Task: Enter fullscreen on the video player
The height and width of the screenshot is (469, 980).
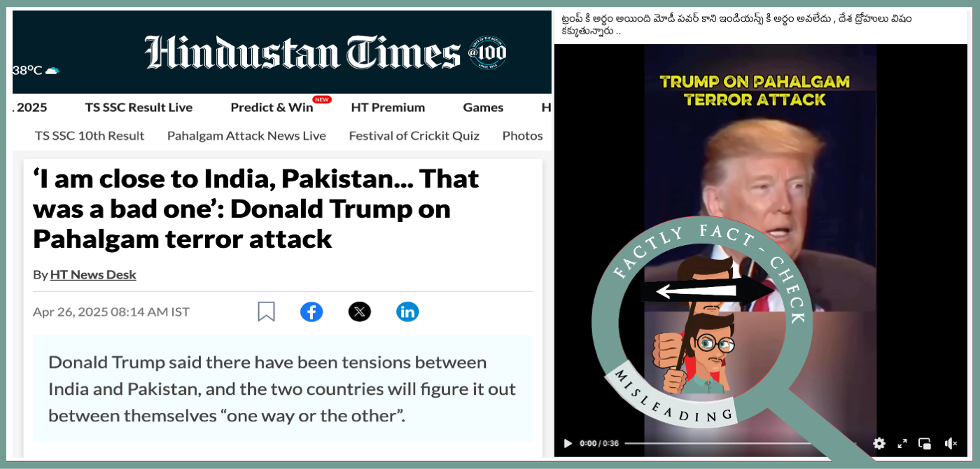Action: point(902,444)
